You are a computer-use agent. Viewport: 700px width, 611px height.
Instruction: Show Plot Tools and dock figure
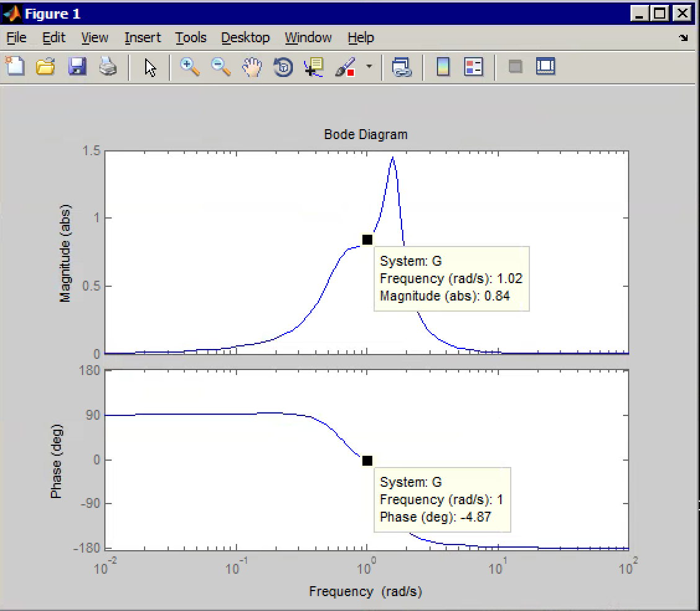point(545,67)
